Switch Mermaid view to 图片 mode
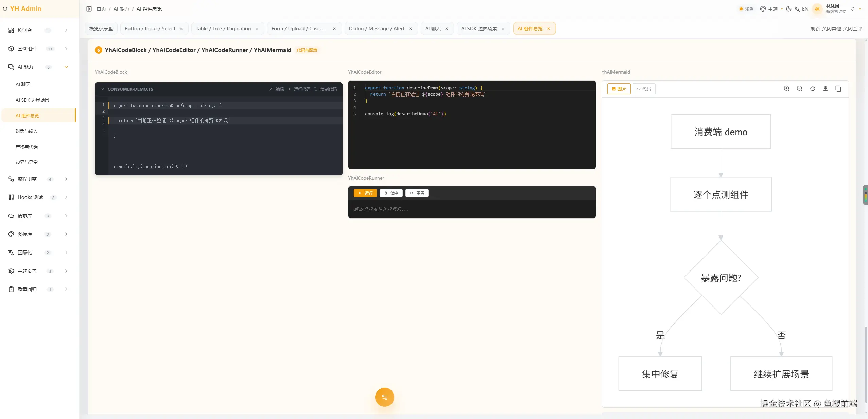 tap(619, 89)
